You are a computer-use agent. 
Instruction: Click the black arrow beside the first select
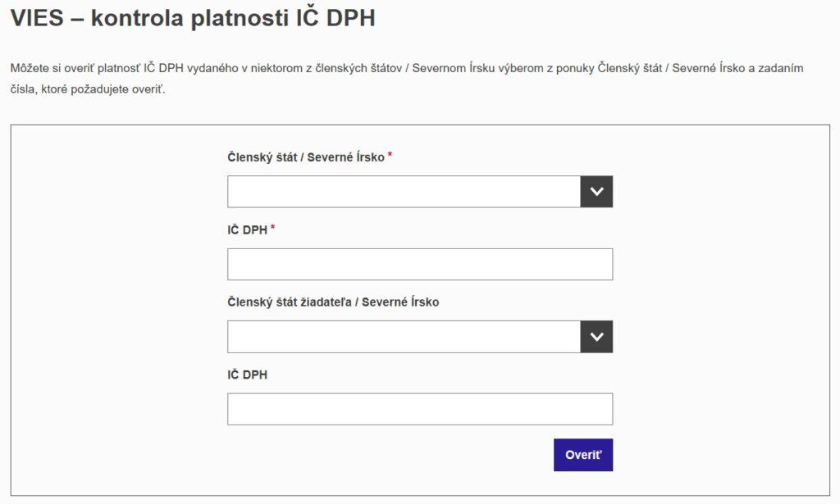[596, 191]
